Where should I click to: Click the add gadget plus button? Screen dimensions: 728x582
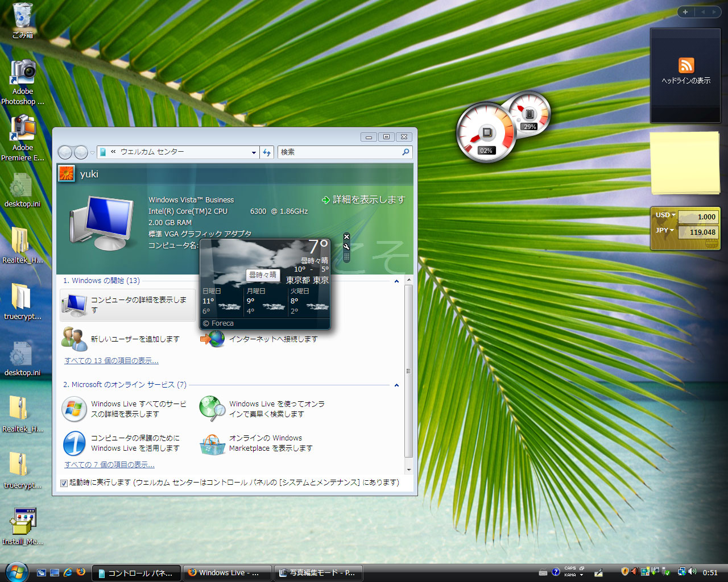tap(685, 12)
